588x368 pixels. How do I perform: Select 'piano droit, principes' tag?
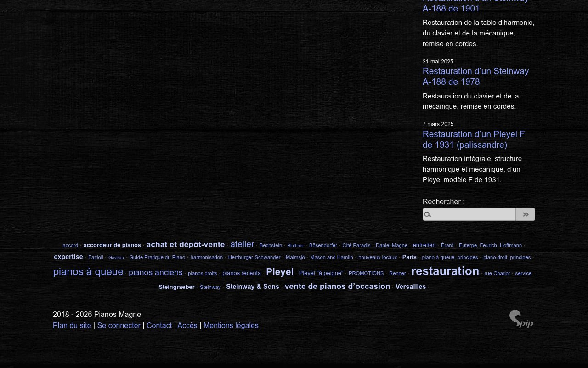[507, 257]
